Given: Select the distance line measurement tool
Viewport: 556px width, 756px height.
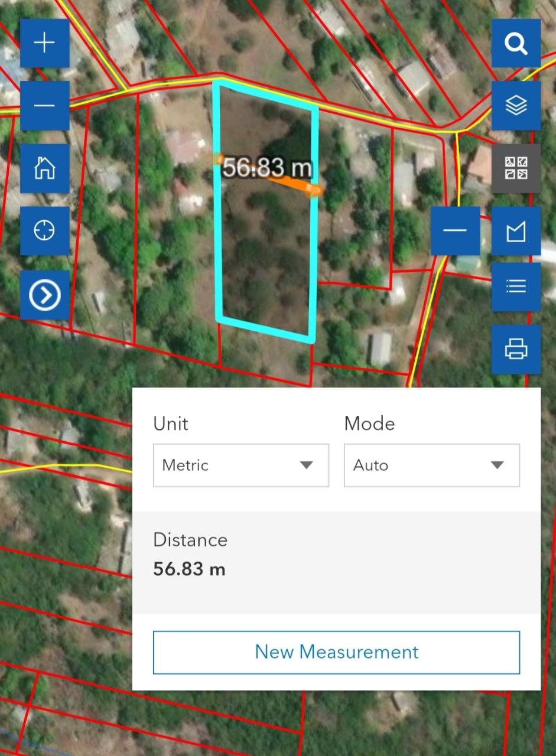Looking at the screenshot, I should click(454, 231).
